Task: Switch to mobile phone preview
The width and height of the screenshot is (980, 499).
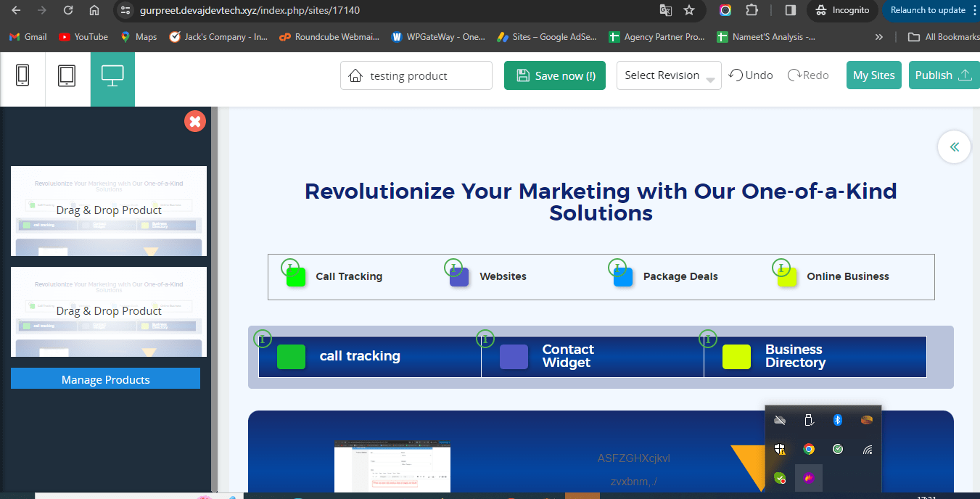Action: click(22, 75)
